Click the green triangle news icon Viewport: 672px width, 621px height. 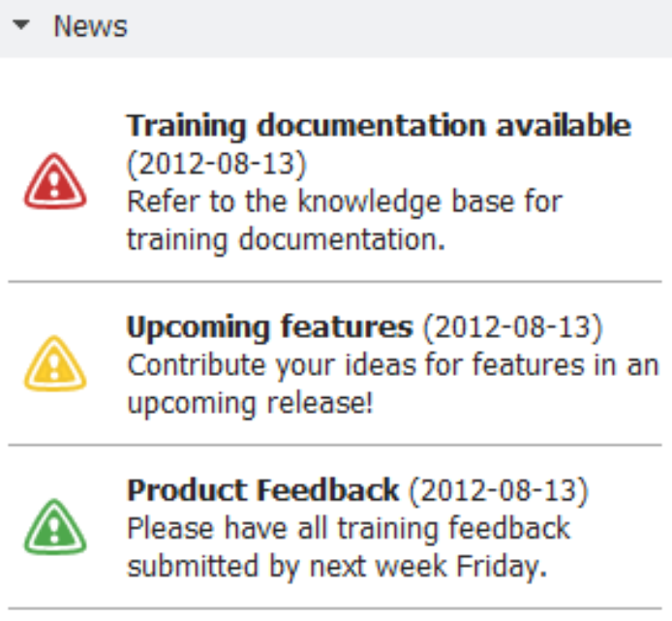(55, 528)
